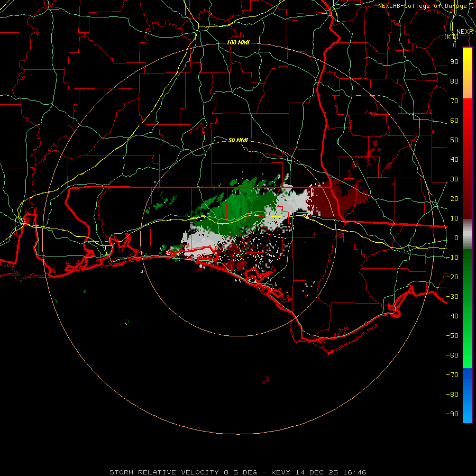This screenshot has height=476, width=476.
Task: Click the positive "40" scale label
Action: 454,159
